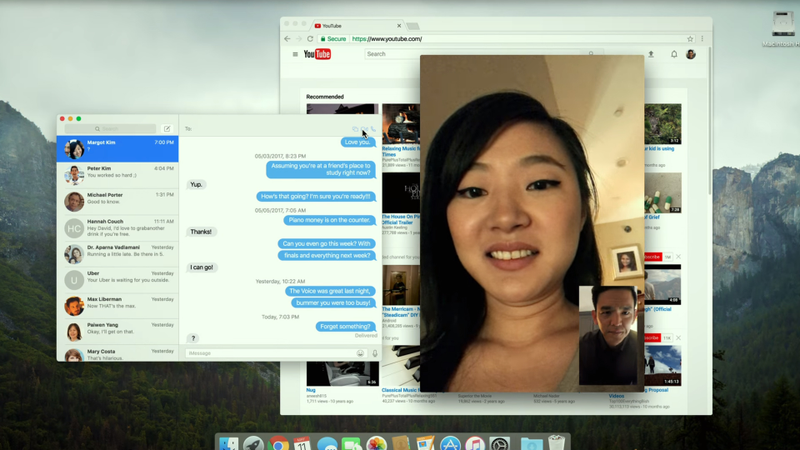Click the Chrome forward arrow button
800x450 pixels.
pos(298,39)
